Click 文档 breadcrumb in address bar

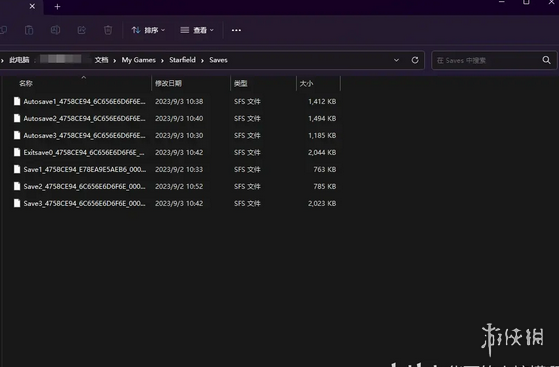click(x=101, y=60)
